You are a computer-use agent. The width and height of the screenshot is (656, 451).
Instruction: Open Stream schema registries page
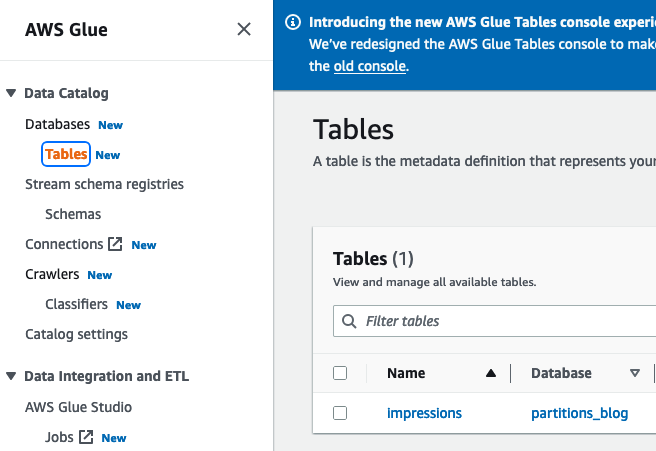[x=104, y=184]
